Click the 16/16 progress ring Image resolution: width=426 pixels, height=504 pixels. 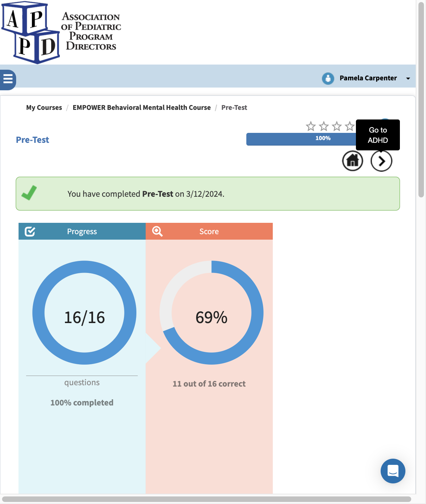(x=85, y=313)
